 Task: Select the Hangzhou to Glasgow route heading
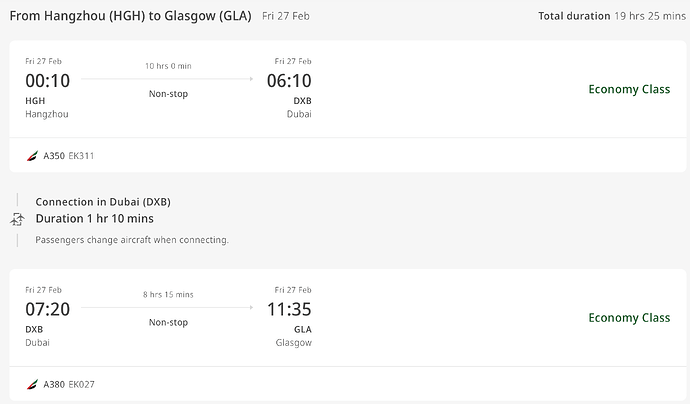pos(130,16)
